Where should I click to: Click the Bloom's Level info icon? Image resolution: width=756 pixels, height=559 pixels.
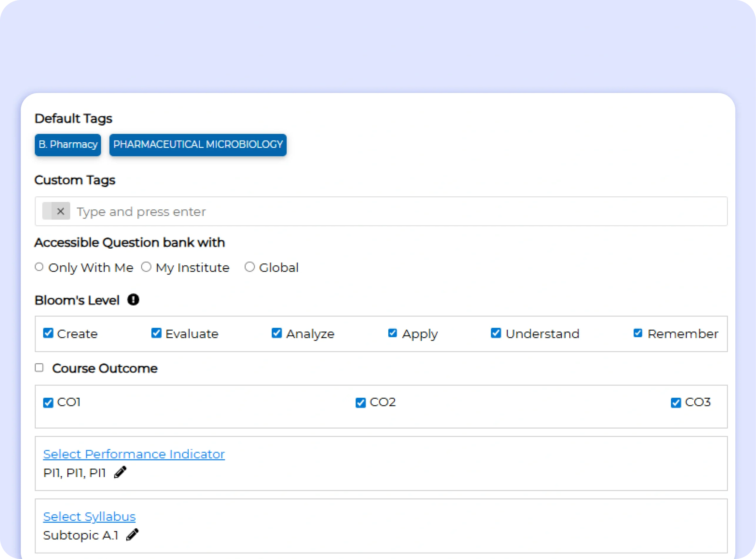(x=133, y=300)
